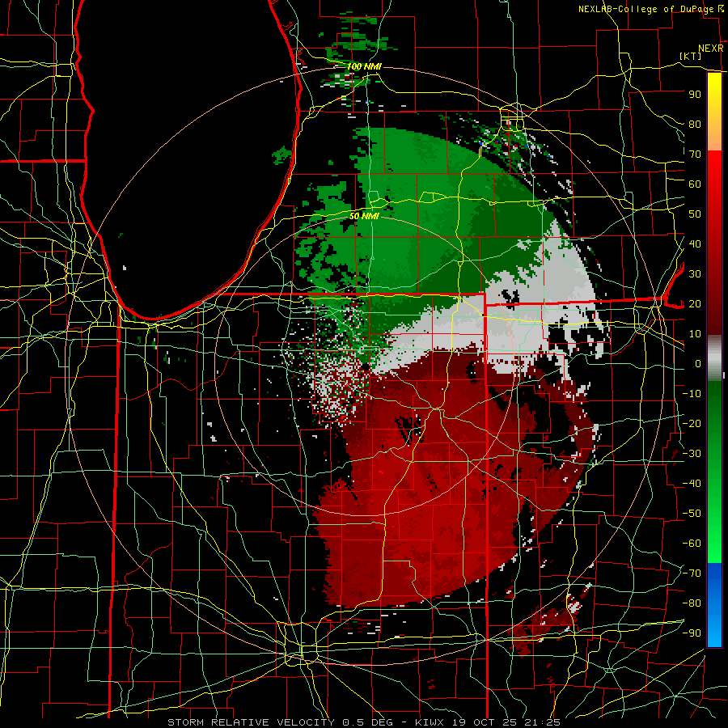Screen dimensions: 728x728
Task: Click the -60 scale label
Action: coord(692,544)
